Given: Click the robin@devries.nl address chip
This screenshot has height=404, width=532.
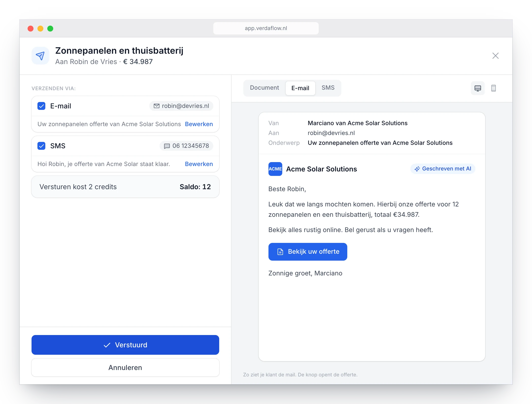Looking at the screenshot, I should click(x=181, y=106).
